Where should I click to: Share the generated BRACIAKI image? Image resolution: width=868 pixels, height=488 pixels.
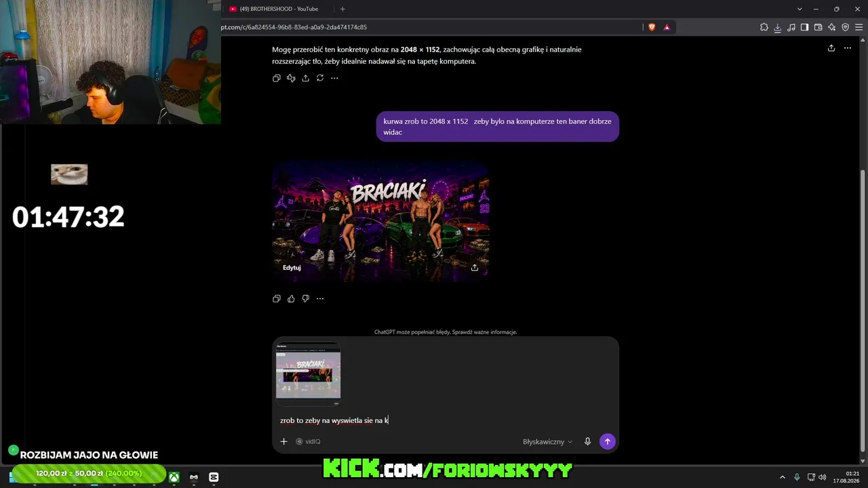(x=475, y=268)
